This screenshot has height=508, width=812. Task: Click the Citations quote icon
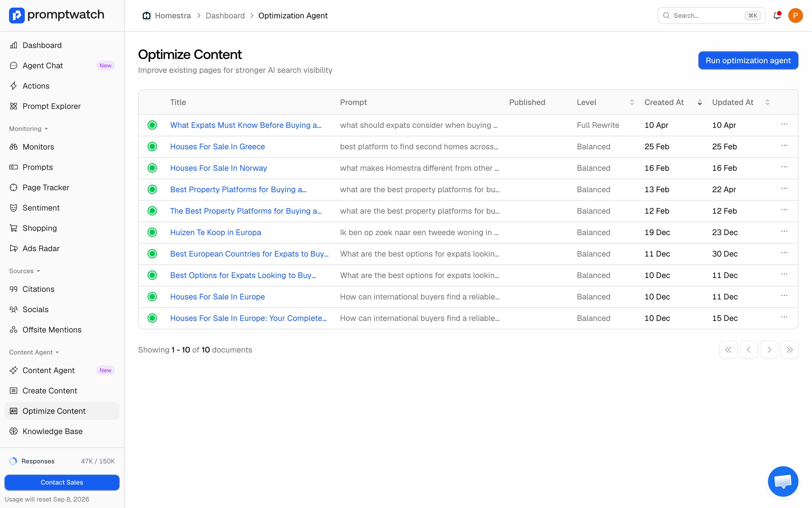click(x=14, y=289)
